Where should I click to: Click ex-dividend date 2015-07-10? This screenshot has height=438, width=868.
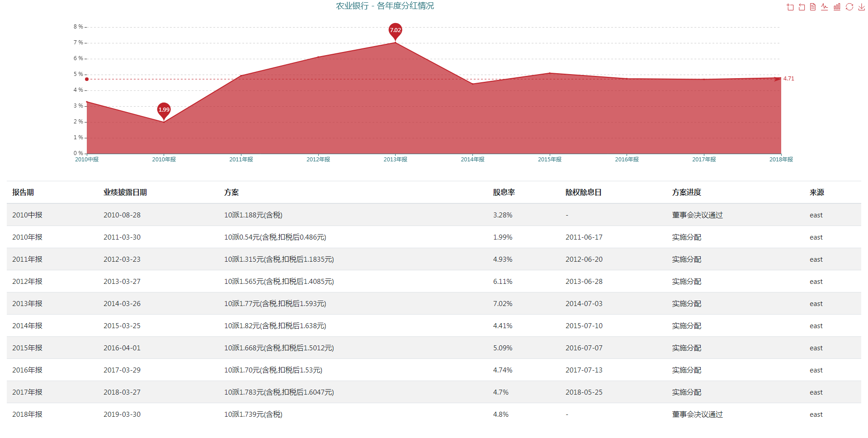tap(584, 326)
